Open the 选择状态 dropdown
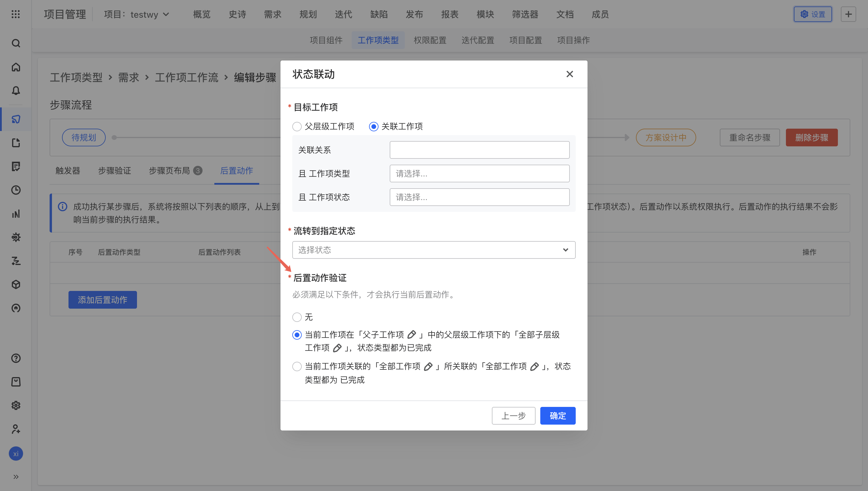This screenshot has width=868, height=491. [x=434, y=250]
